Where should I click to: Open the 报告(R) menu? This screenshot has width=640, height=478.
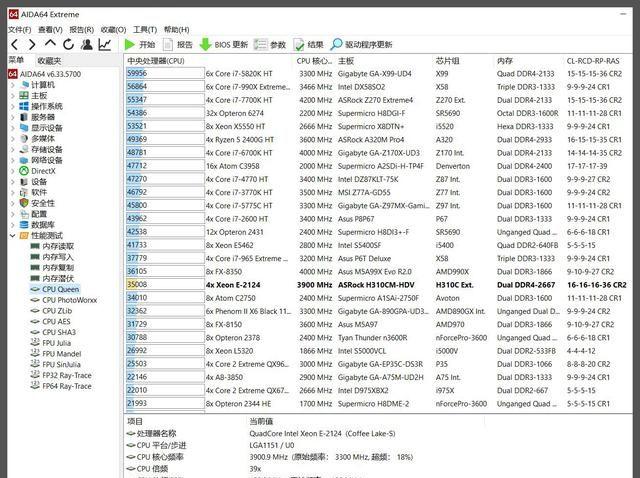(x=82, y=29)
